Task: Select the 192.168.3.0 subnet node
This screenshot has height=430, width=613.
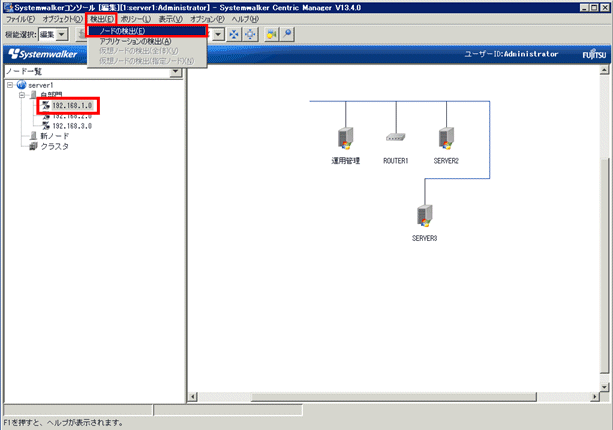Action: (x=72, y=126)
